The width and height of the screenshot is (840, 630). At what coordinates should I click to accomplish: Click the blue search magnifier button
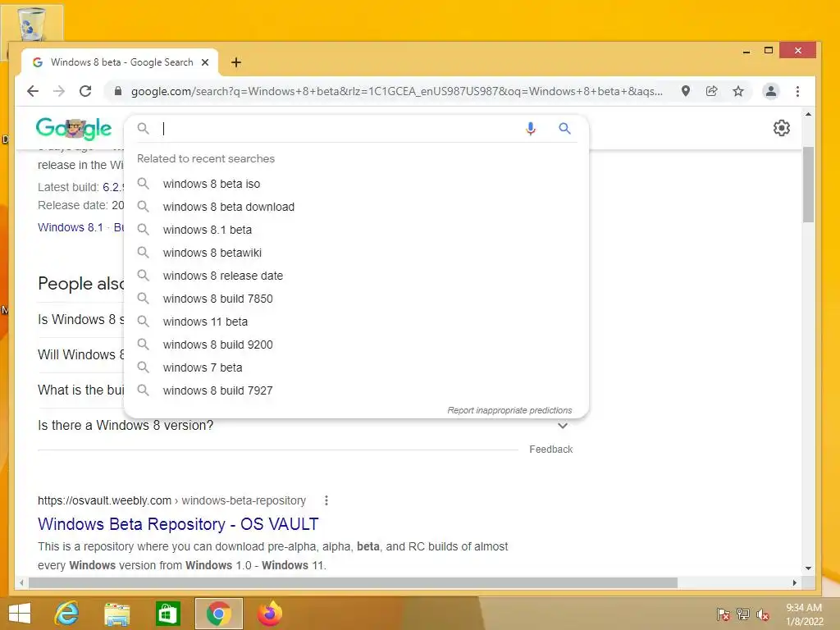(564, 129)
